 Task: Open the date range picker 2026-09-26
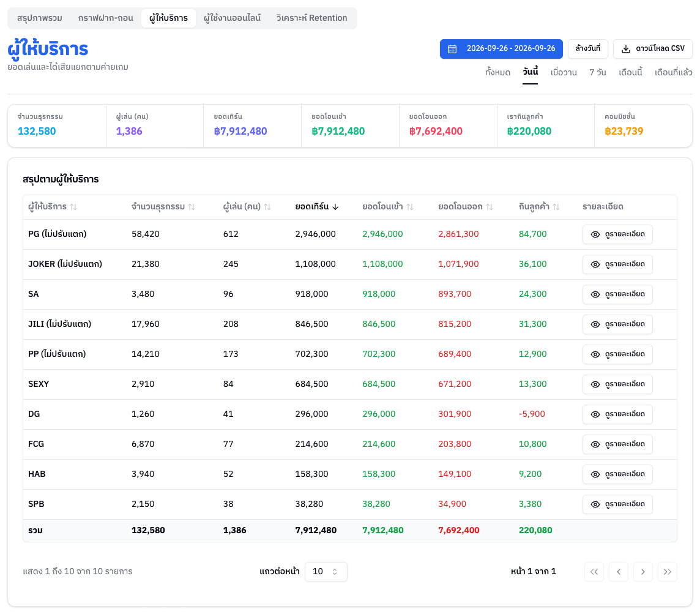click(501, 49)
